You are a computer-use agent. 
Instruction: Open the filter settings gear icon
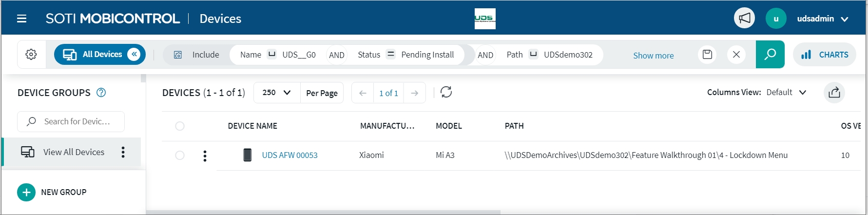[x=31, y=55]
